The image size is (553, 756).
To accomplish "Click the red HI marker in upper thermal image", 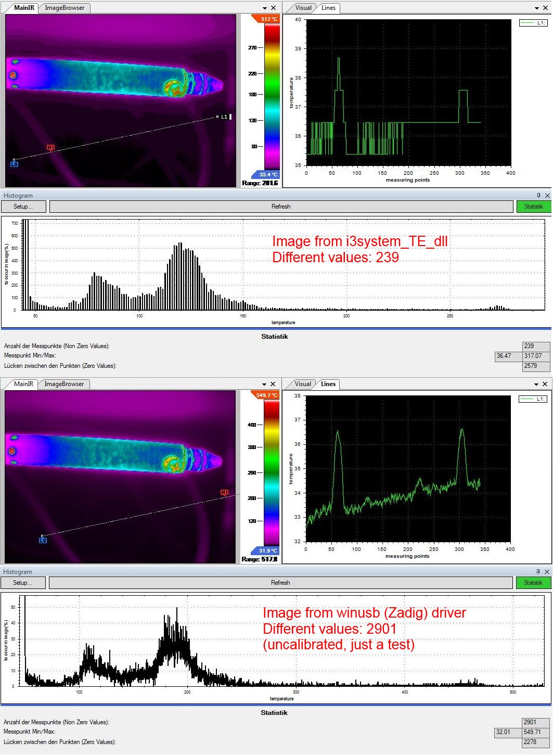I will point(50,148).
